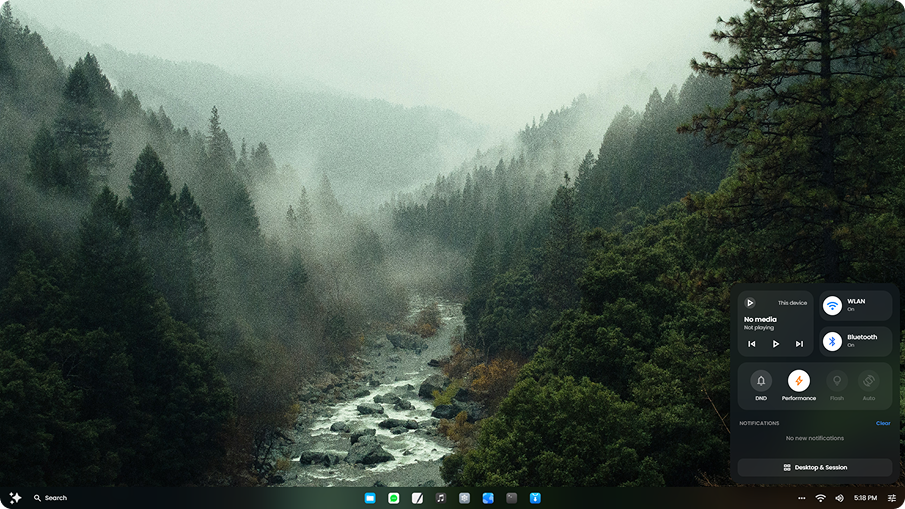Screen dimensions: 905x509
Task: Click the media player app icon
Action: (x=750, y=303)
